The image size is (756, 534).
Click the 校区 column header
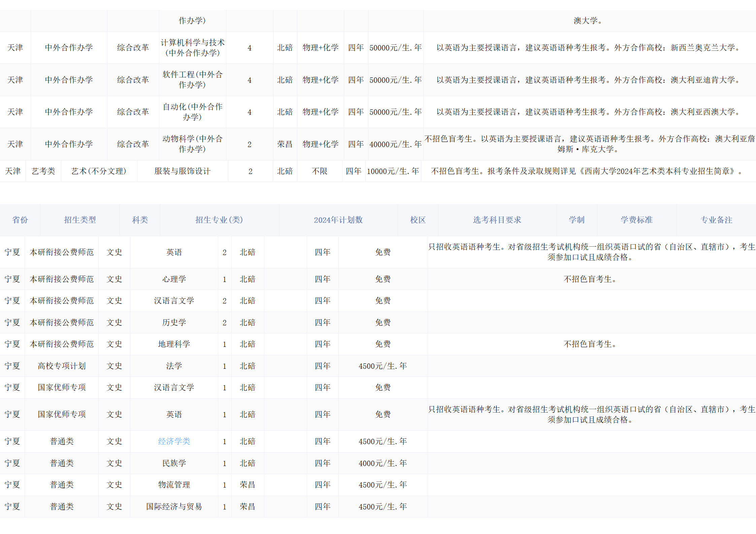(x=418, y=220)
